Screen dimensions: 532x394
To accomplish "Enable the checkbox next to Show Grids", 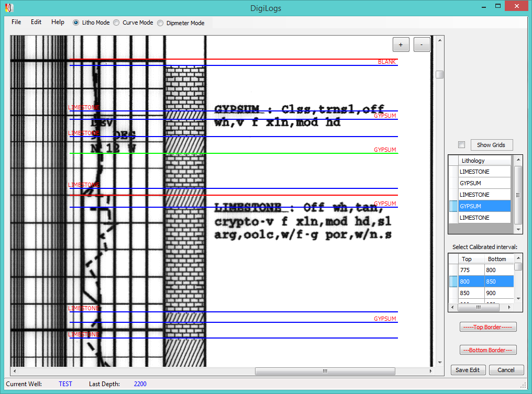I will coord(461,144).
